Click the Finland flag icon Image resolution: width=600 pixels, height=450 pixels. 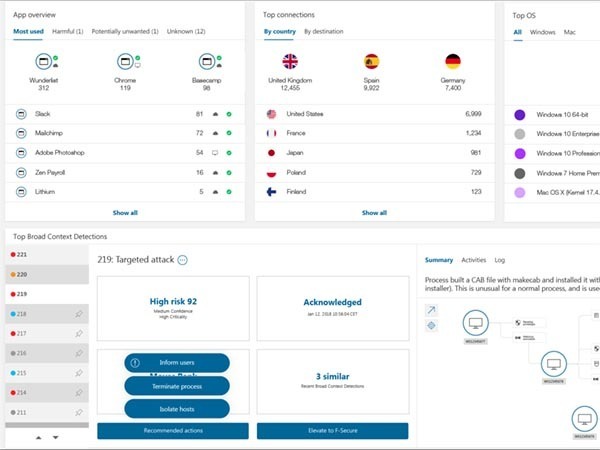[271, 192]
